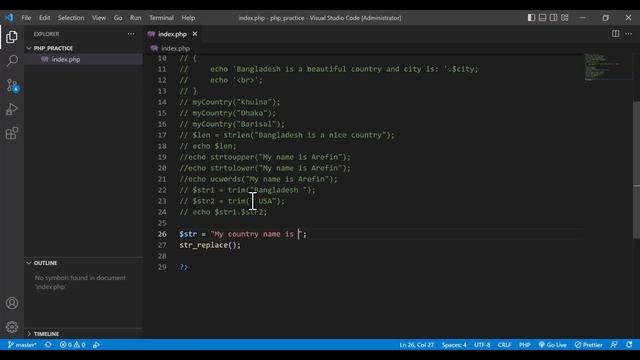Open the Search view in activity bar
640x360 pixels.
coord(12,61)
